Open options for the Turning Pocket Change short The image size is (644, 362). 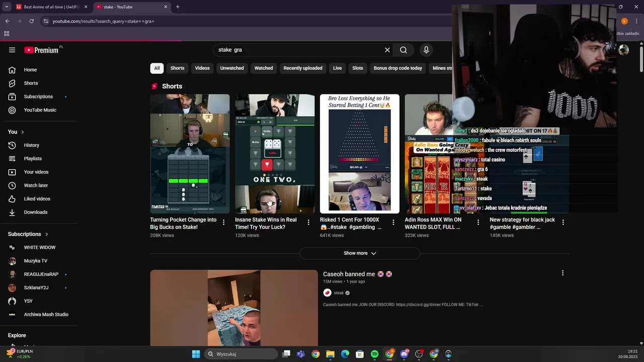[223, 222]
